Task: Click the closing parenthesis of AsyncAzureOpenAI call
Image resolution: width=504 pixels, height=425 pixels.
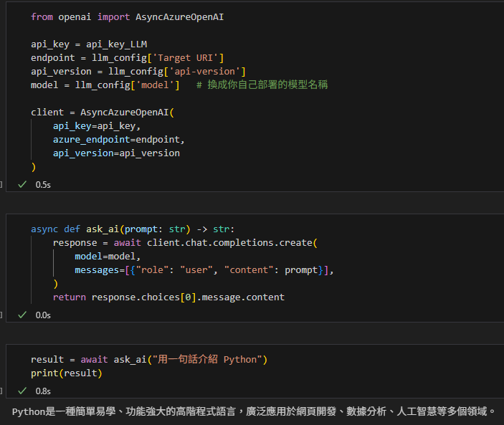Action: coord(34,167)
